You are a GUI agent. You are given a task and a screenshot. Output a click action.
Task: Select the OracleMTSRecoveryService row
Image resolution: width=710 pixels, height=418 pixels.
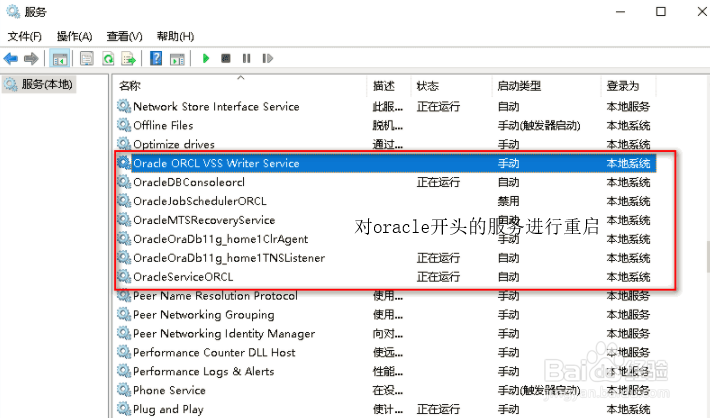385,220
